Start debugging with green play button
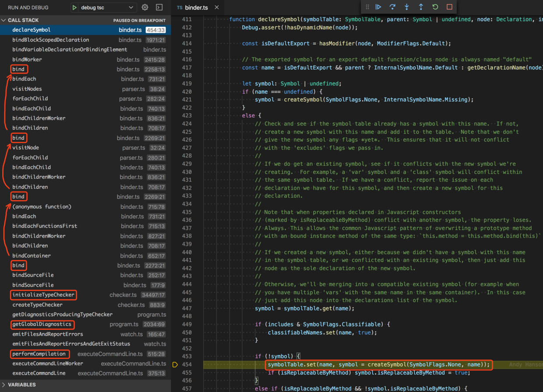 click(74, 7)
